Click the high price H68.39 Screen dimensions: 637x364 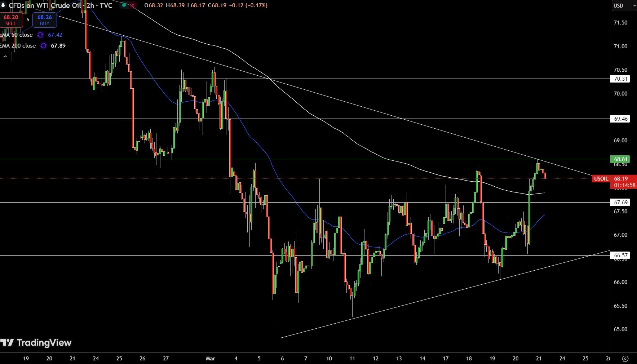point(175,5)
